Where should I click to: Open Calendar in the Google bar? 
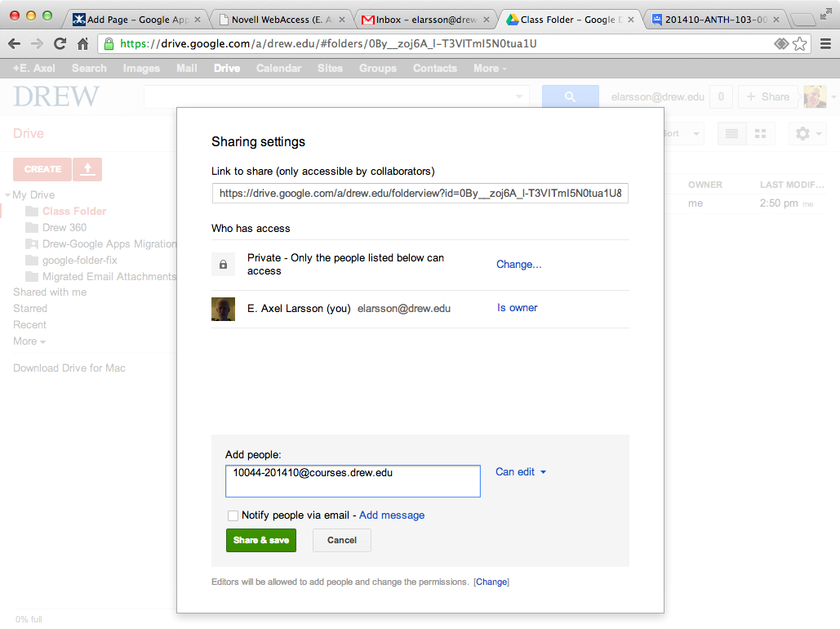coord(278,69)
